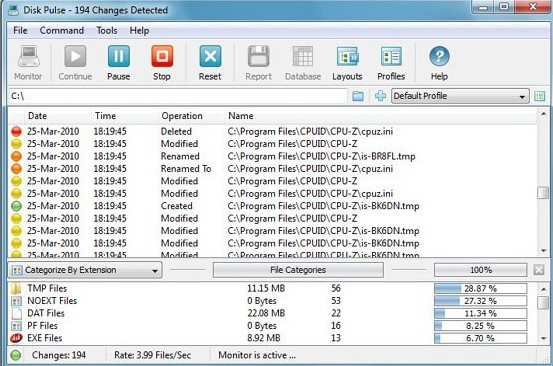This screenshot has width=553, height=366.
Task: Click the C:\ path input field
Action: (177, 96)
